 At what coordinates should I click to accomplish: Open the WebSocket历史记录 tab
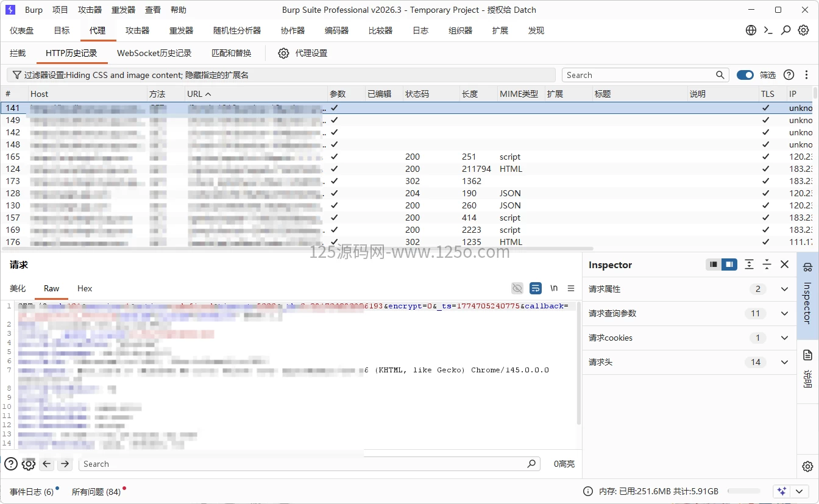coord(154,53)
